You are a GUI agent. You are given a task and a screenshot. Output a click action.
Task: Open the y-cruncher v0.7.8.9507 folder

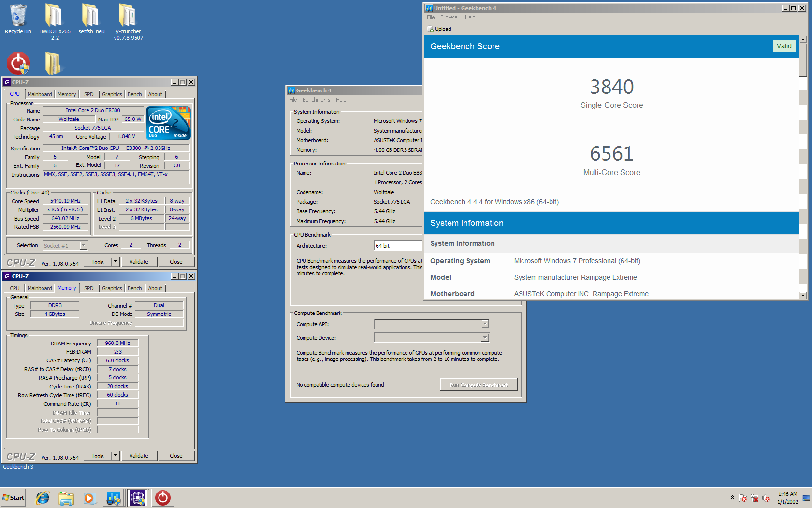(129, 22)
